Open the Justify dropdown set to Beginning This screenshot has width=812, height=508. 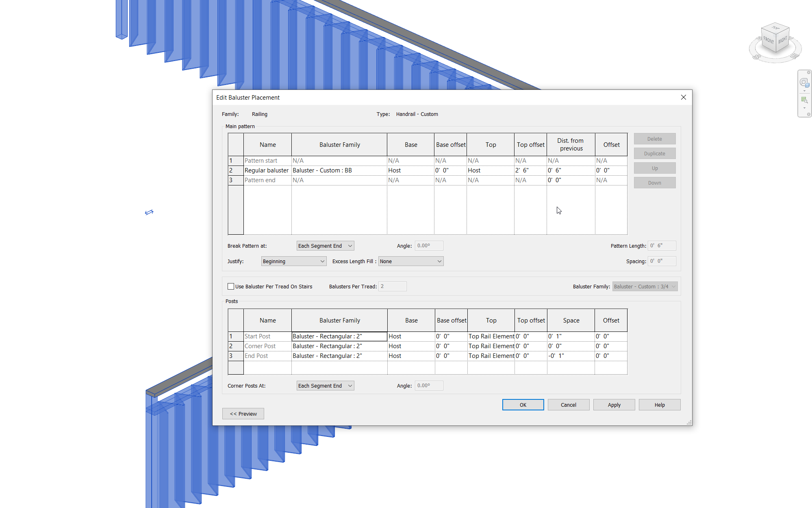(293, 261)
